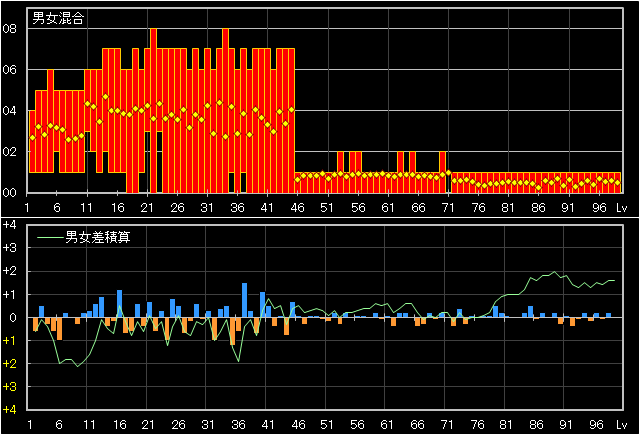Select the 00 label on the 男女混合 y-axis
The width and height of the screenshot is (640, 435).
(x=9, y=193)
